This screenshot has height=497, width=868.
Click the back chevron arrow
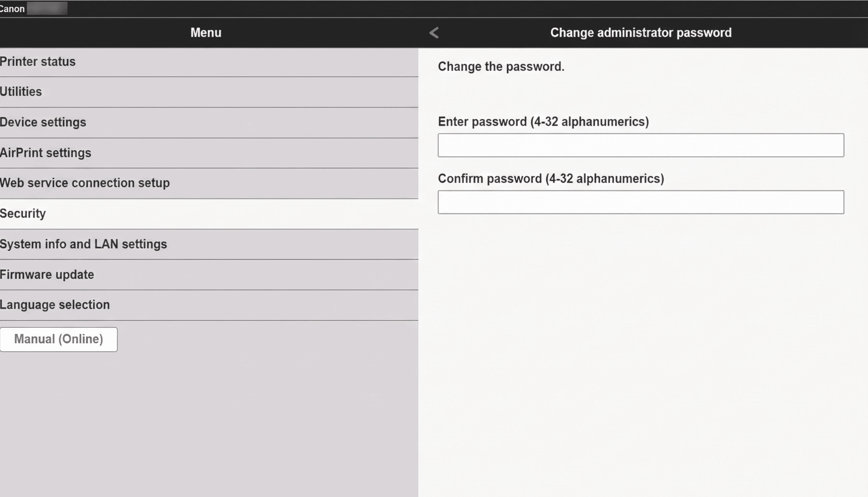point(434,33)
